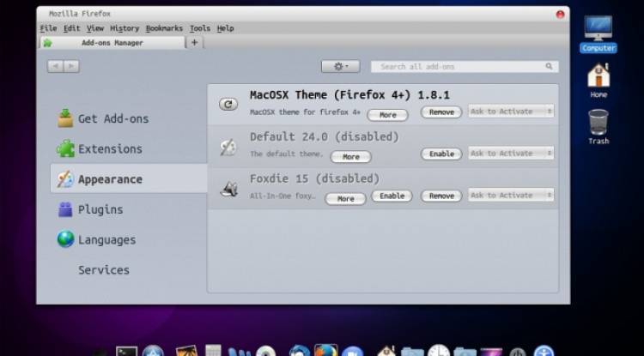
Task: Open the Trash desktop icon
Action: click(x=598, y=127)
